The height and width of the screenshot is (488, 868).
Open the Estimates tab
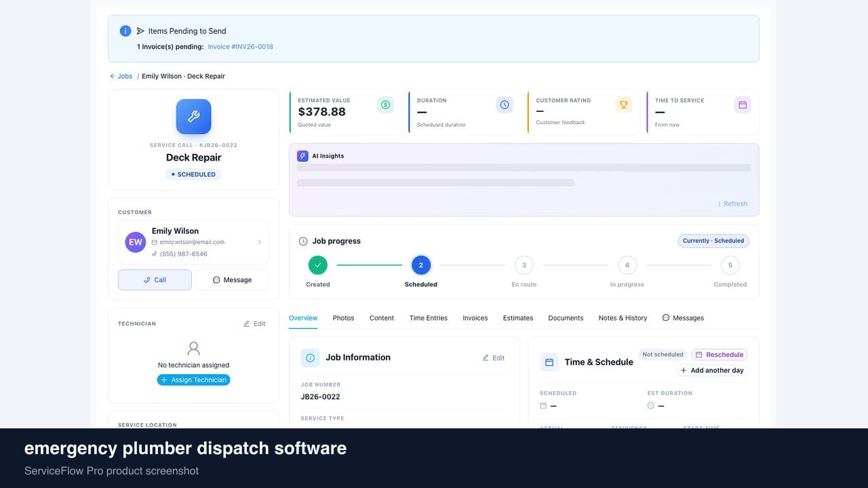click(x=518, y=318)
